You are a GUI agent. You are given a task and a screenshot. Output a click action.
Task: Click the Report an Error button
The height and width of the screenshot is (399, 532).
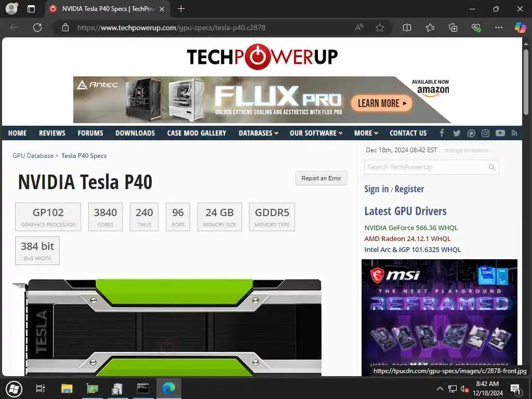(321, 178)
